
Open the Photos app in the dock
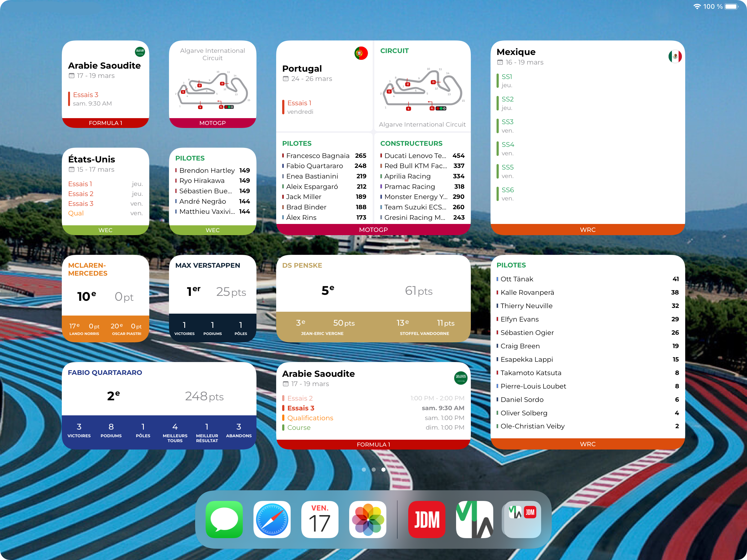[368, 520]
